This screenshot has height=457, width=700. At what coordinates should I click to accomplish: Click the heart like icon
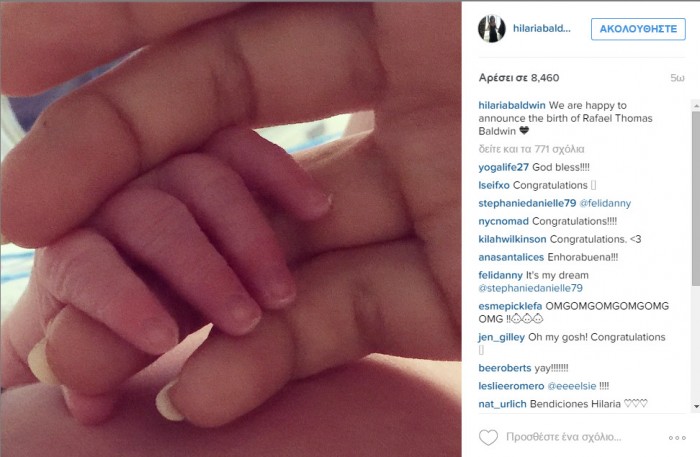(x=488, y=437)
